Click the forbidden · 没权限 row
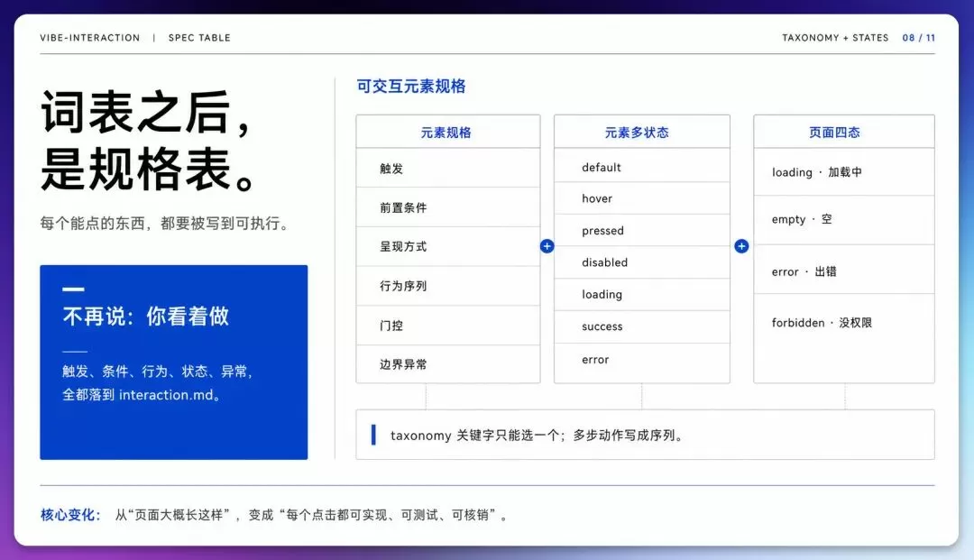This screenshot has height=560, width=974. point(844,338)
